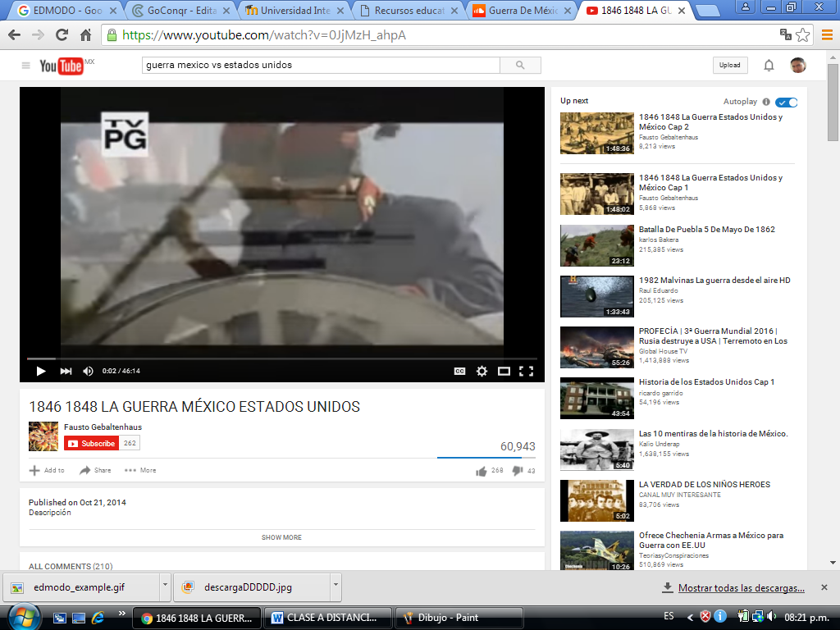Expand description with SHOW MORE

click(282, 537)
